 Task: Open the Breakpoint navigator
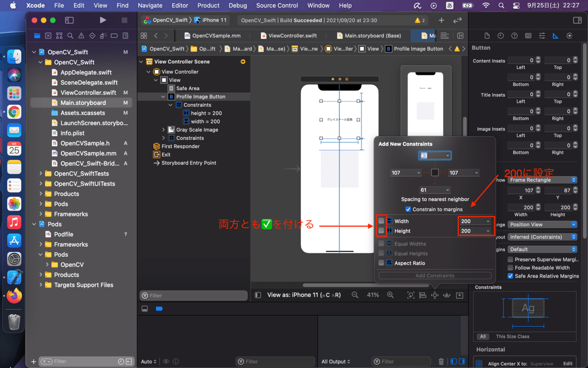coord(115,36)
